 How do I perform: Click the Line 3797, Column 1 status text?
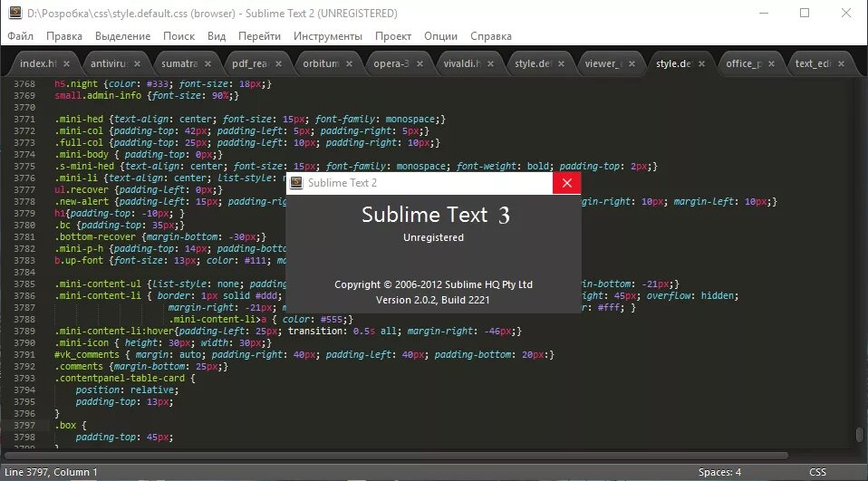point(51,472)
